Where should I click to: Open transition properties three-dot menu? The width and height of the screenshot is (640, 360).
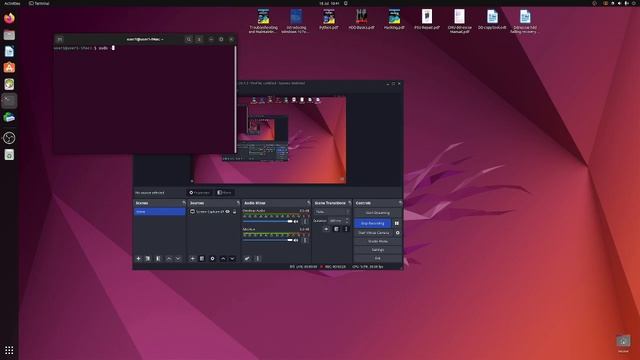(346, 229)
